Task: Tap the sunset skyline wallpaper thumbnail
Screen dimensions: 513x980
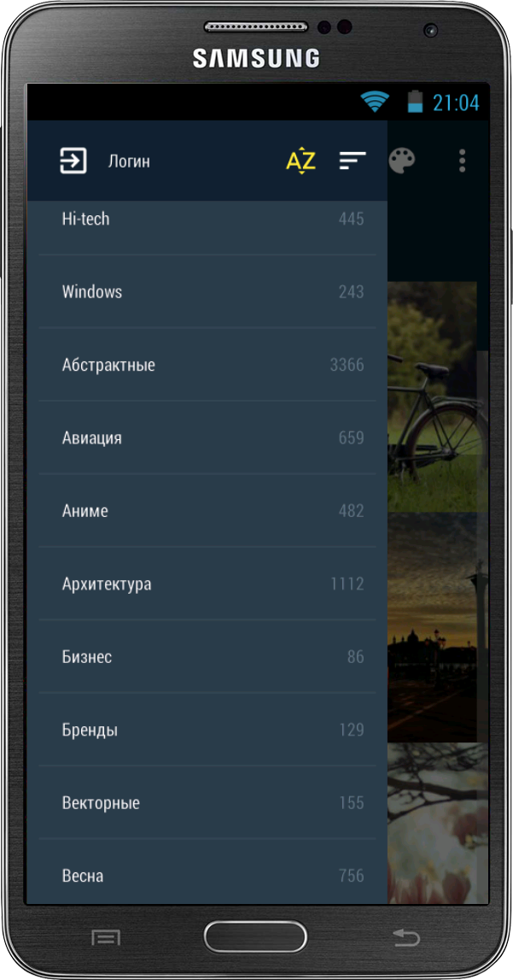Action: [432, 627]
